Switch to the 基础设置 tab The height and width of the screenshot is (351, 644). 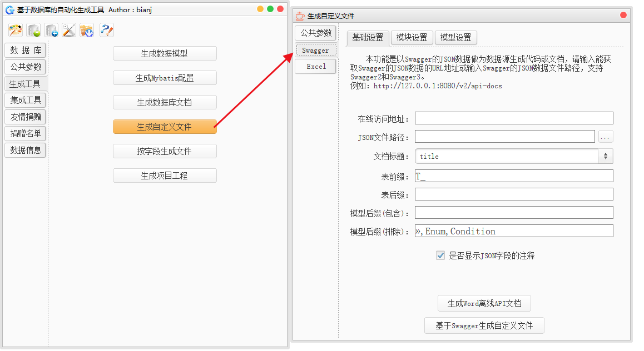coord(368,38)
